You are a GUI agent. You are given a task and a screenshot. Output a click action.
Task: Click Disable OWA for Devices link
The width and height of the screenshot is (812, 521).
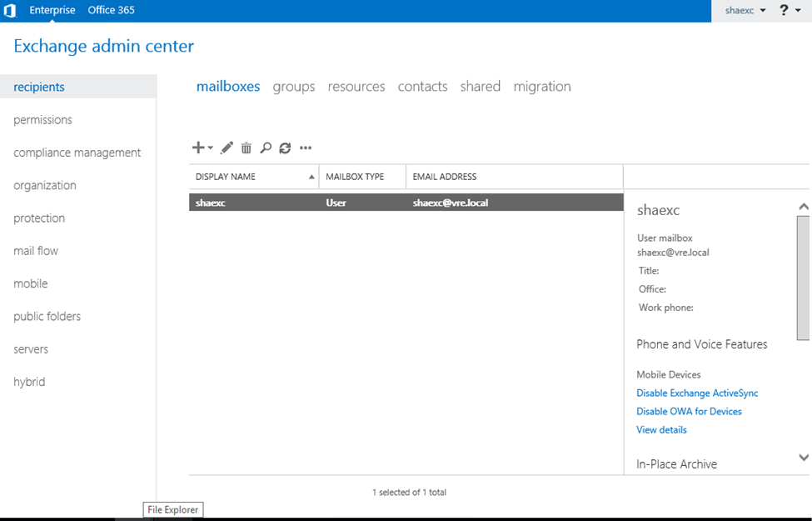(x=689, y=411)
